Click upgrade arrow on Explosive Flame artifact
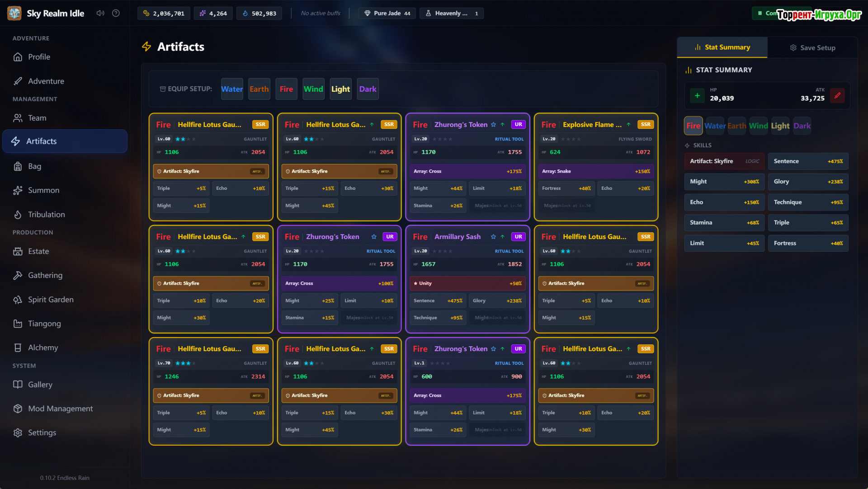The width and height of the screenshot is (868, 489). [x=628, y=125]
